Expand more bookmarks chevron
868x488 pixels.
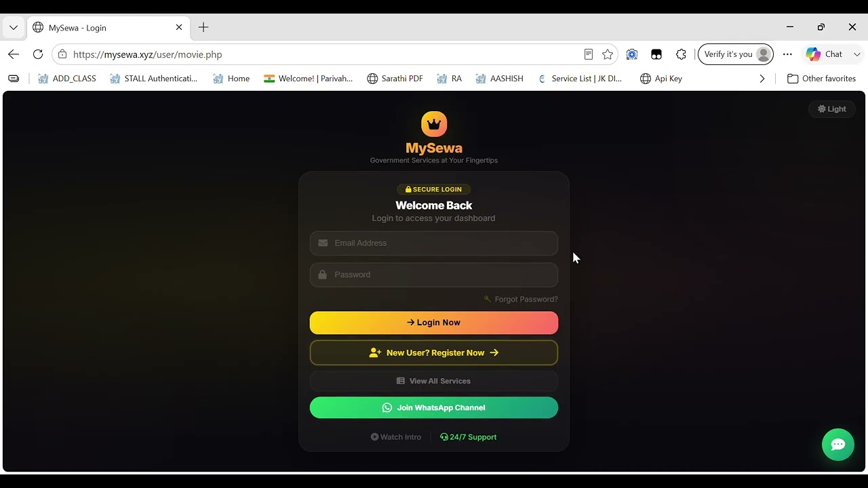(x=762, y=79)
